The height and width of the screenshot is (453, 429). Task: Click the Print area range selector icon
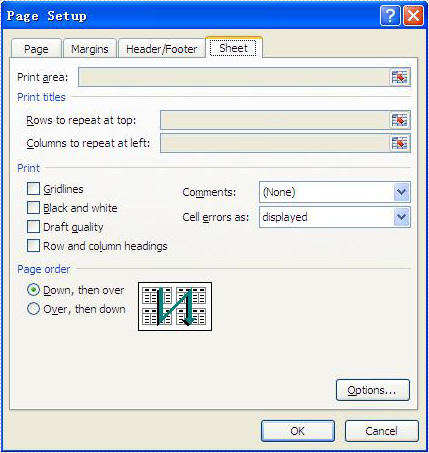[x=399, y=77]
